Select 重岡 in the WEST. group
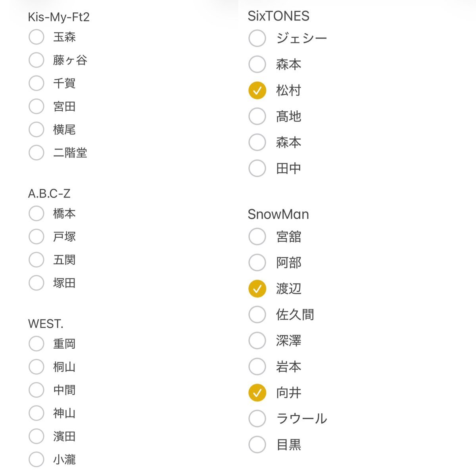 36,344
